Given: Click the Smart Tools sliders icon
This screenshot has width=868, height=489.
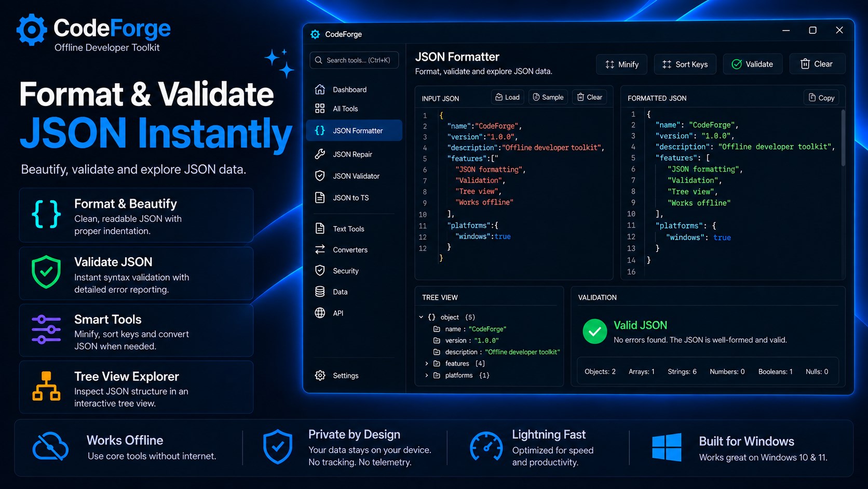Looking at the screenshot, I should [x=46, y=329].
